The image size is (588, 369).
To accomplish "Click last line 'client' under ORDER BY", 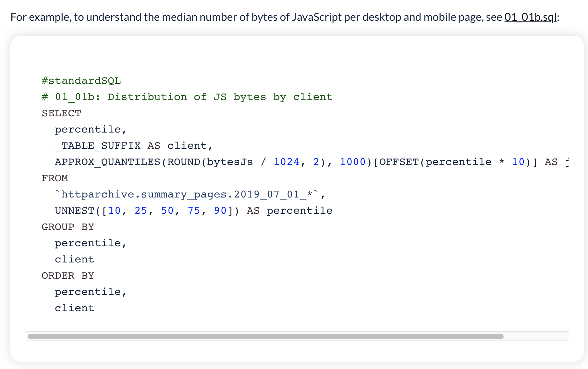I will [74, 308].
